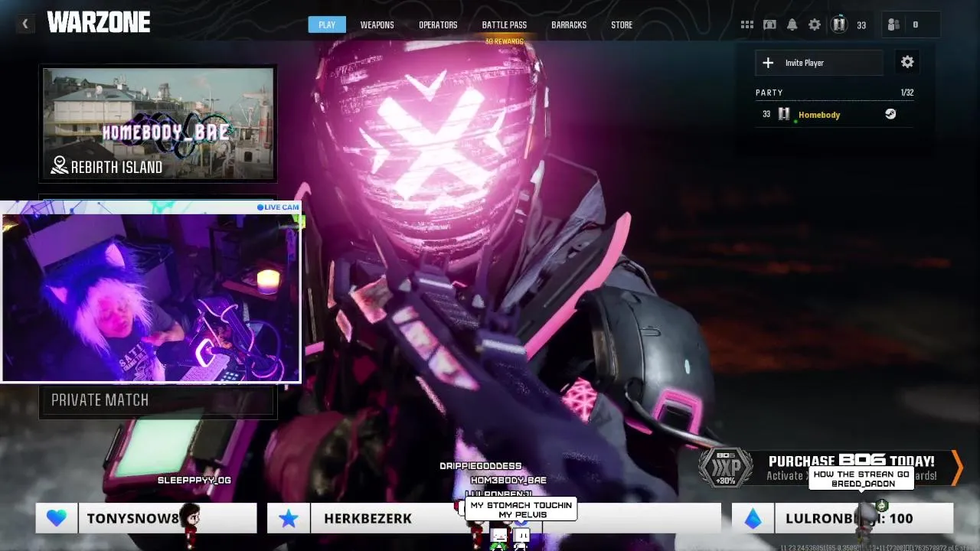Select the Homebody party member row
This screenshot has width=980, height=551.
click(x=835, y=114)
